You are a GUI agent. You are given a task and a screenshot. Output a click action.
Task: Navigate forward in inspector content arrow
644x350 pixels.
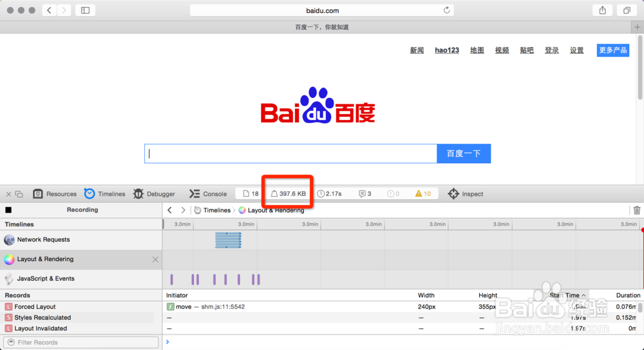[183, 210]
